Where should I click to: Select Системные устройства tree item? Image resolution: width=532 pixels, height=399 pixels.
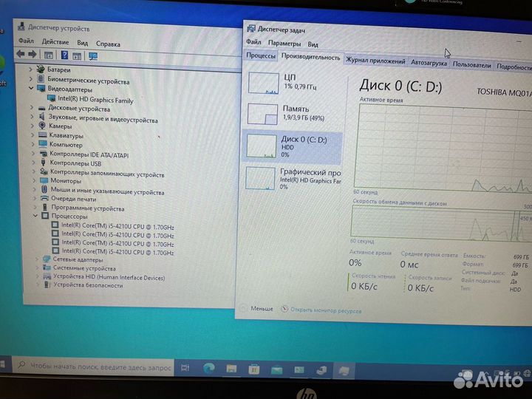84,268
